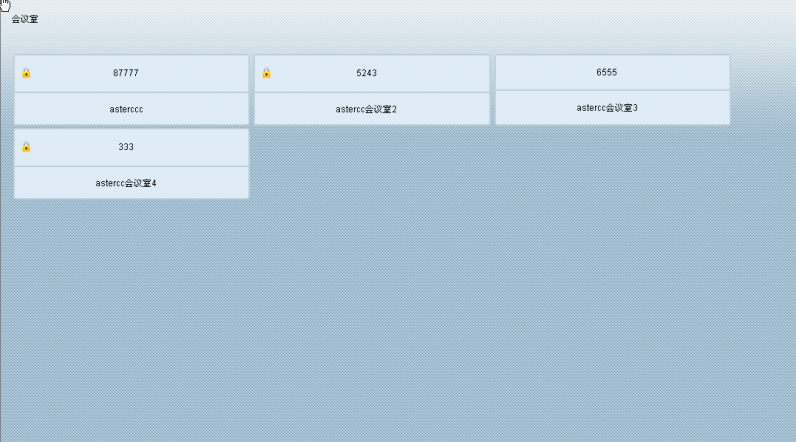The image size is (796, 442).
Task: Click blank header space right of 333
Action: [x=200, y=147]
